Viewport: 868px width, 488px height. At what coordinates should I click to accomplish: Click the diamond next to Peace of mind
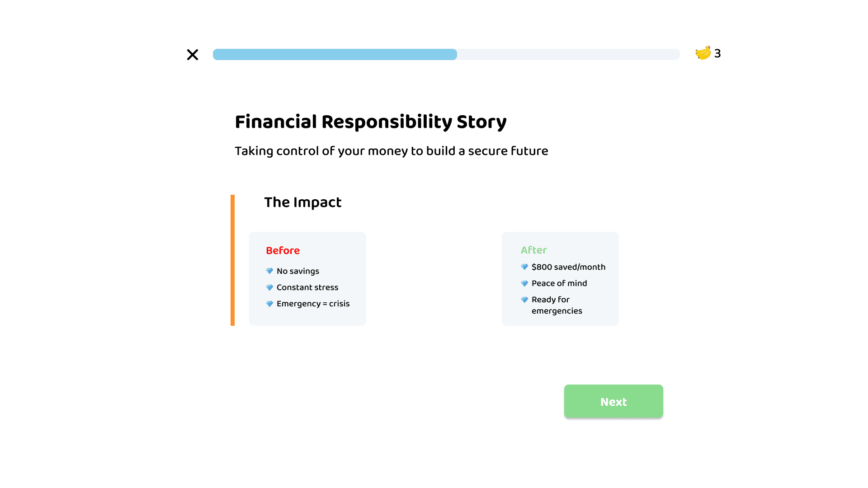pyautogui.click(x=524, y=283)
